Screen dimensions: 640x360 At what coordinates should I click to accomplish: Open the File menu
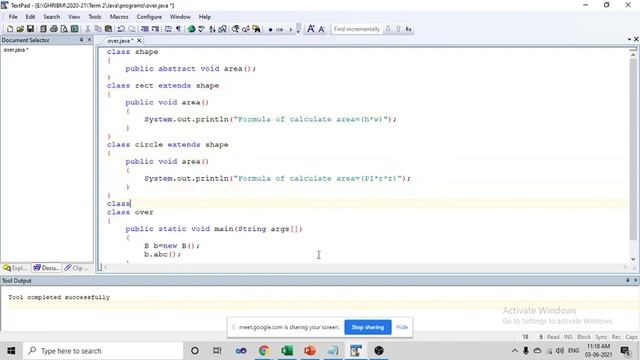13,17
